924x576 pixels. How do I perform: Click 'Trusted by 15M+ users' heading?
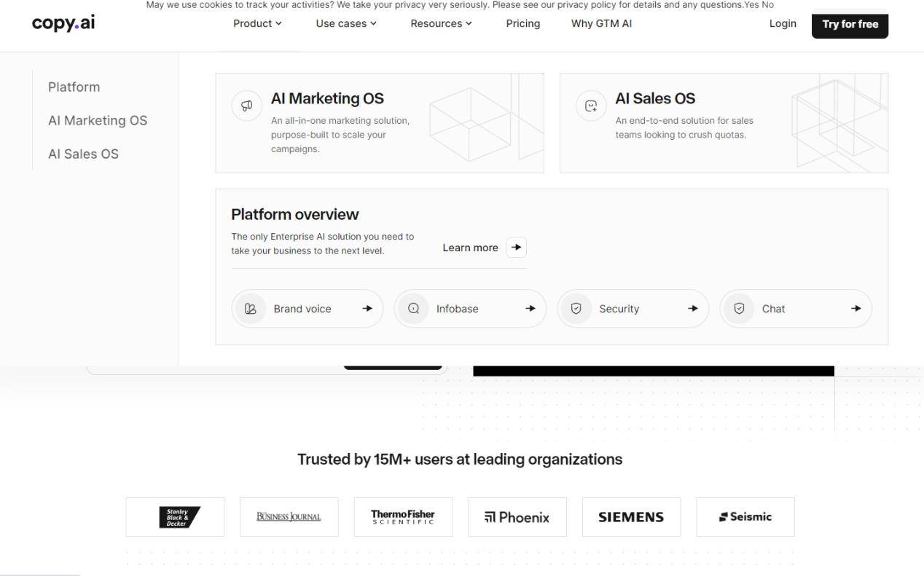(460, 459)
